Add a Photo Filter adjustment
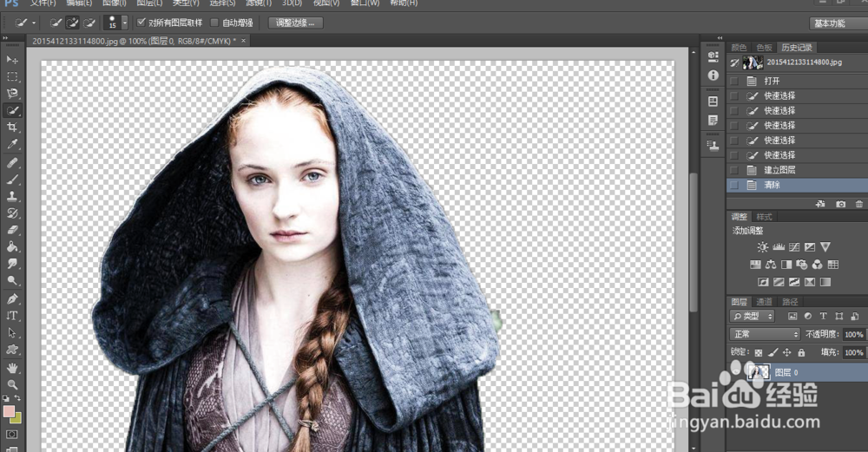Screen dimensions: 868x452 tap(801, 265)
